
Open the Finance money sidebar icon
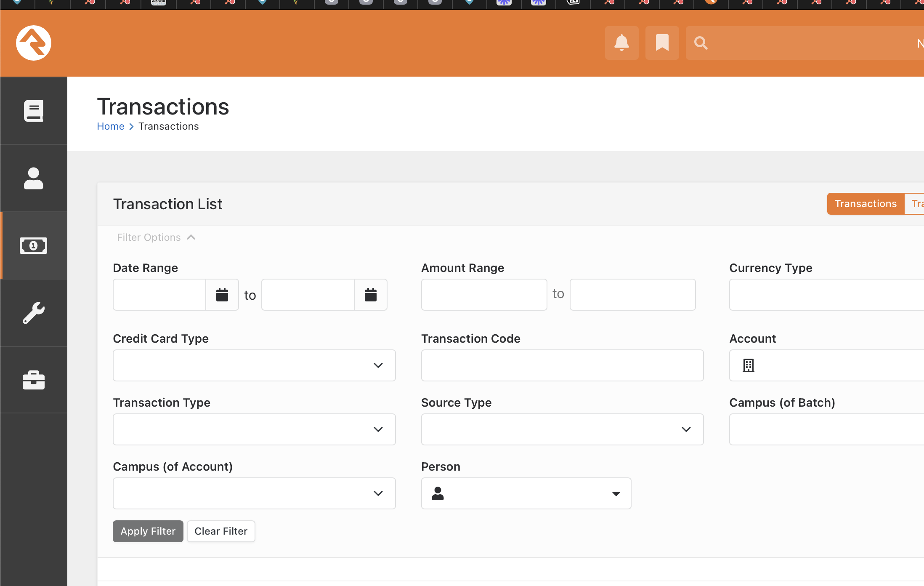click(x=34, y=245)
